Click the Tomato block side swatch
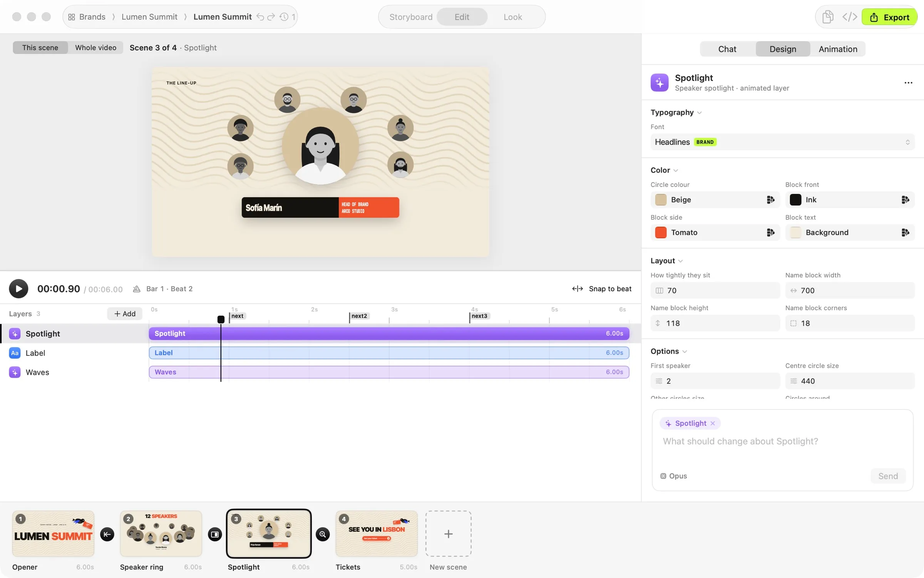The image size is (924, 578). [661, 232]
